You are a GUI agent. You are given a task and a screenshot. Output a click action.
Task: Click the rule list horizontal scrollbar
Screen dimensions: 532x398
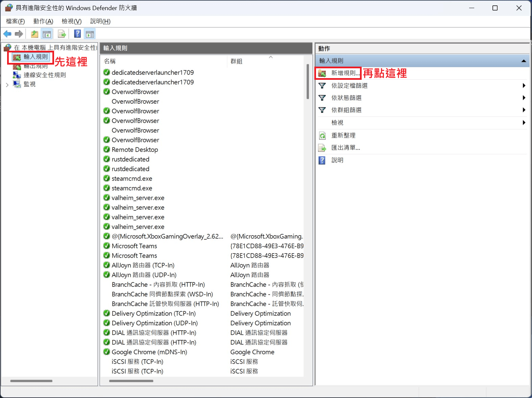131,381
